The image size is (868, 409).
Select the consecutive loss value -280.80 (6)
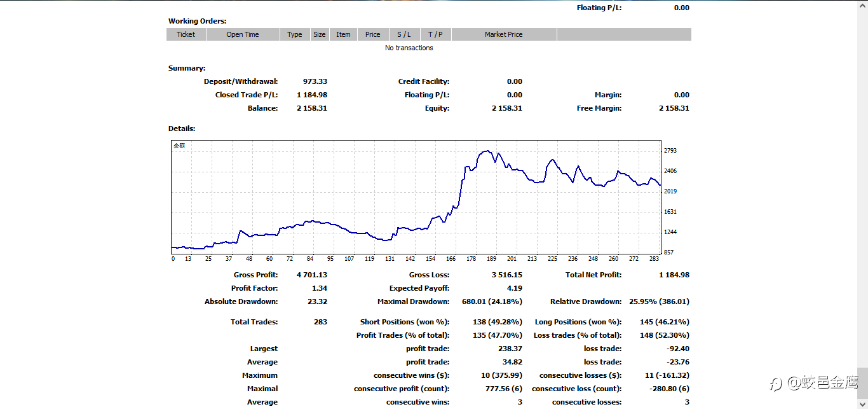point(668,389)
